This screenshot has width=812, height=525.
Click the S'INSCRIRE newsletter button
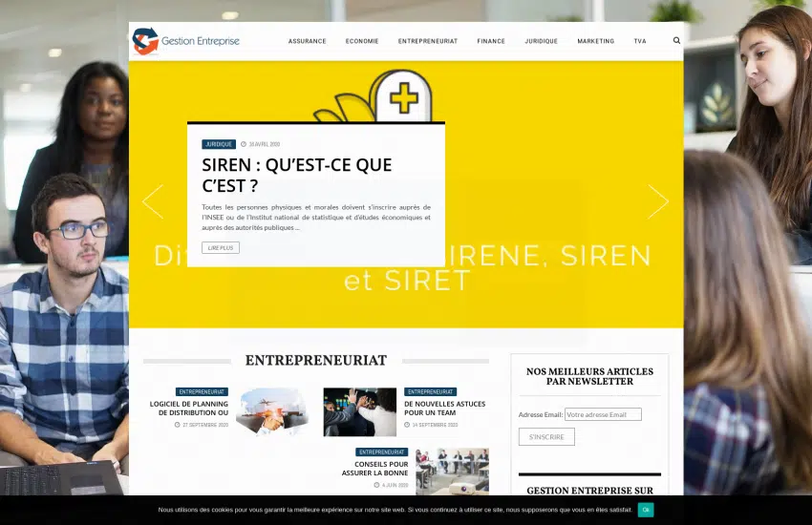(546, 437)
